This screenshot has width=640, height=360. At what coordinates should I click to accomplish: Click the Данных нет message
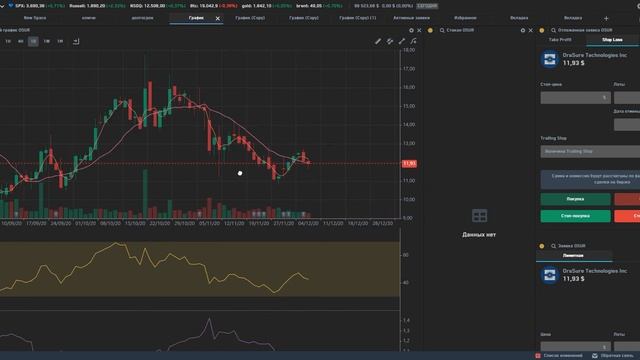click(479, 235)
